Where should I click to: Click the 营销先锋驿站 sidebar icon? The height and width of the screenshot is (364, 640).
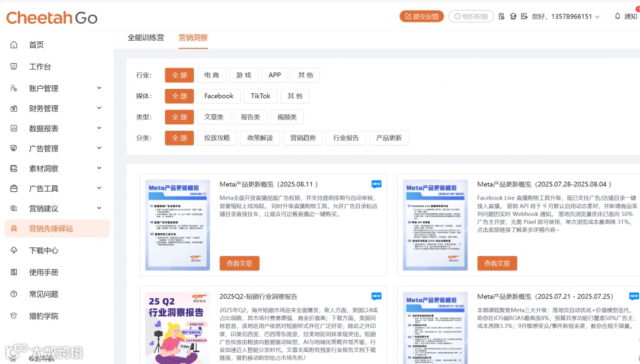click(x=14, y=228)
